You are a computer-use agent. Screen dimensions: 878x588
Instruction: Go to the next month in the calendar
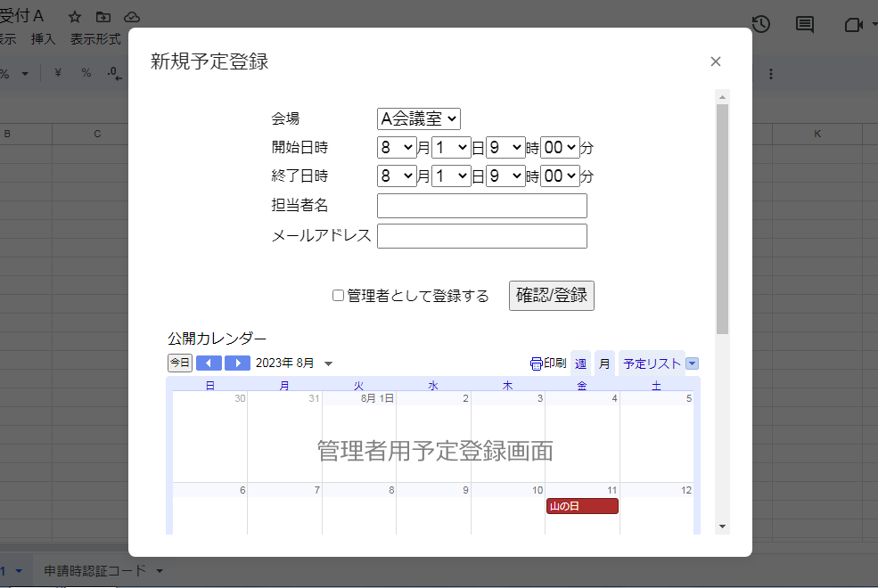[237, 363]
